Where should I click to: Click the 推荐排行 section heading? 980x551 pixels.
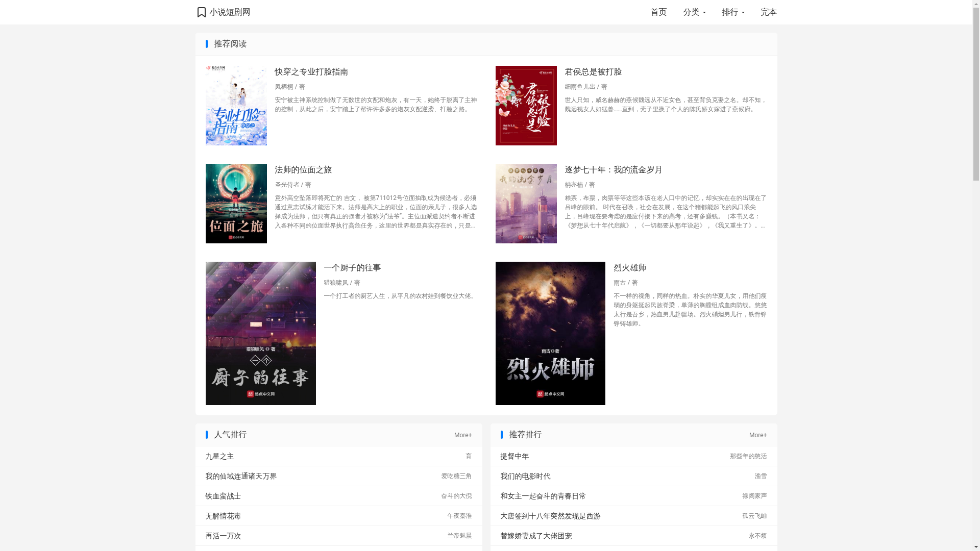[x=525, y=435]
